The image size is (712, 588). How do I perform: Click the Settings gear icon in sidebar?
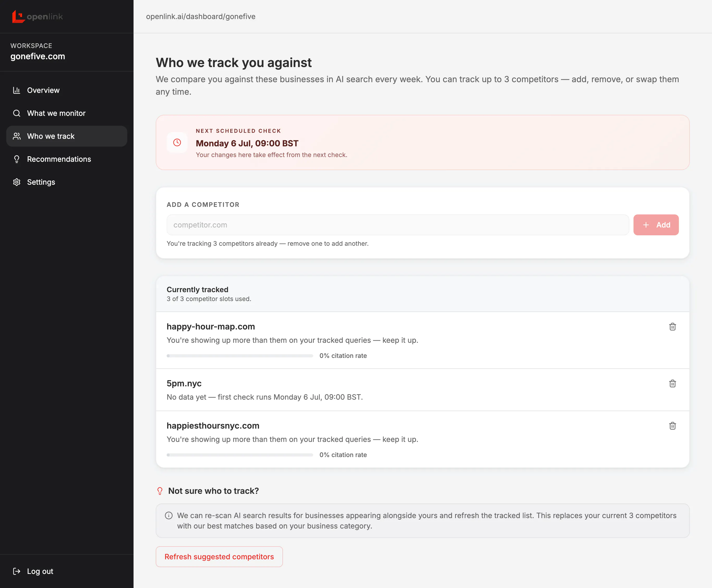pyautogui.click(x=17, y=182)
